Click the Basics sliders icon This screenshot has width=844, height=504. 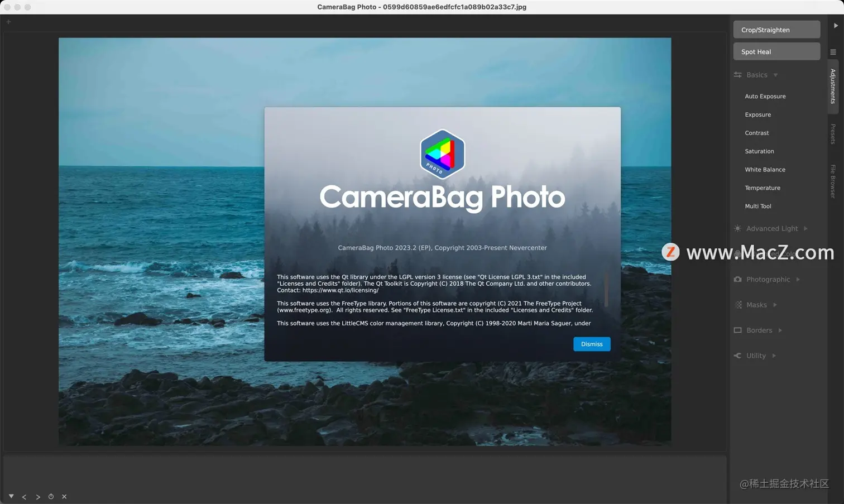[737, 75]
